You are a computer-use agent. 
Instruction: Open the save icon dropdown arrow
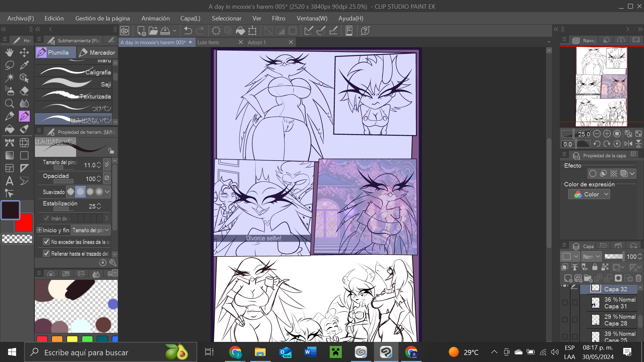pos(174,31)
